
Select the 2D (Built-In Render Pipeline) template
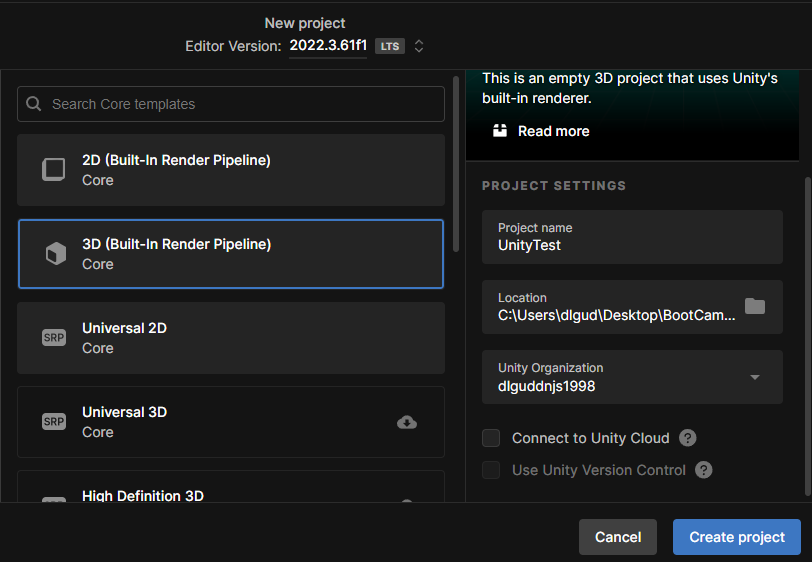point(231,170)
